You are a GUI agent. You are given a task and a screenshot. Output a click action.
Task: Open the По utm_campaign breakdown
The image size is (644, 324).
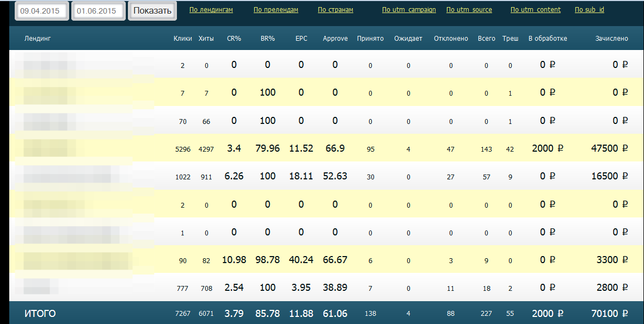tap(409, 10)
